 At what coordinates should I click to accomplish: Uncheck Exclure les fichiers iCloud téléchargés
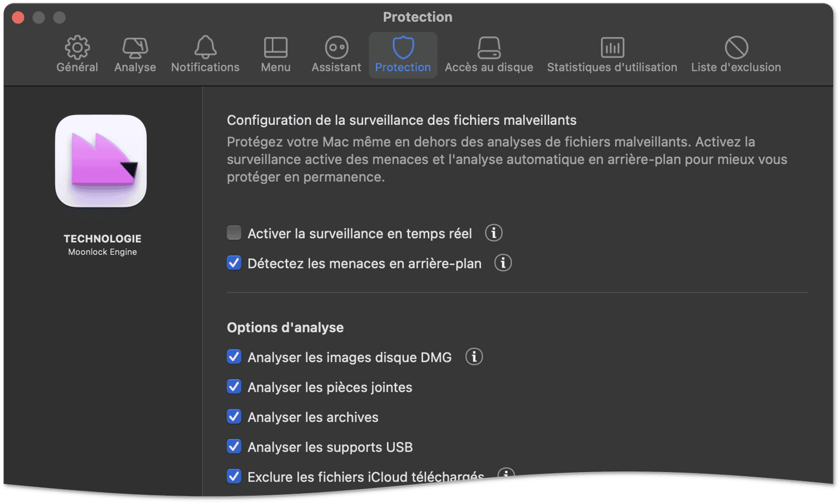click(x=234, y=476)
